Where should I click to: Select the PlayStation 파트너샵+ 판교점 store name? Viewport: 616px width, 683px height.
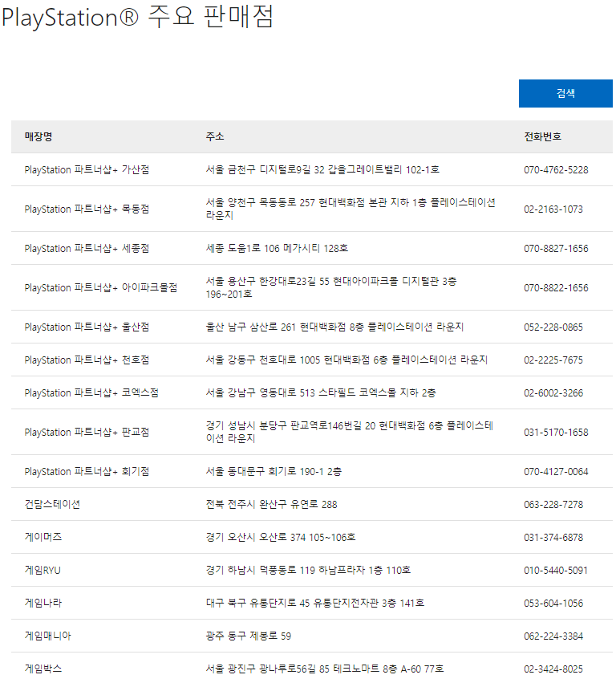click(x=87, y=432)
